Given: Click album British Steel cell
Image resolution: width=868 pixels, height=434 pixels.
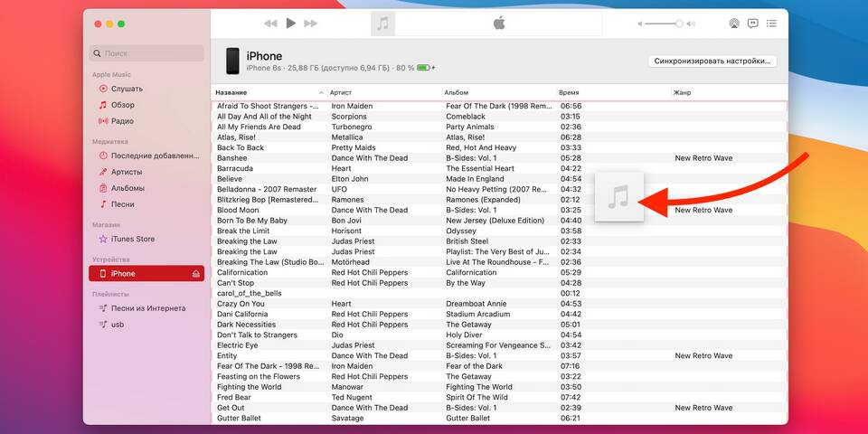Looking at the screenshot, I should click(467, 241).
